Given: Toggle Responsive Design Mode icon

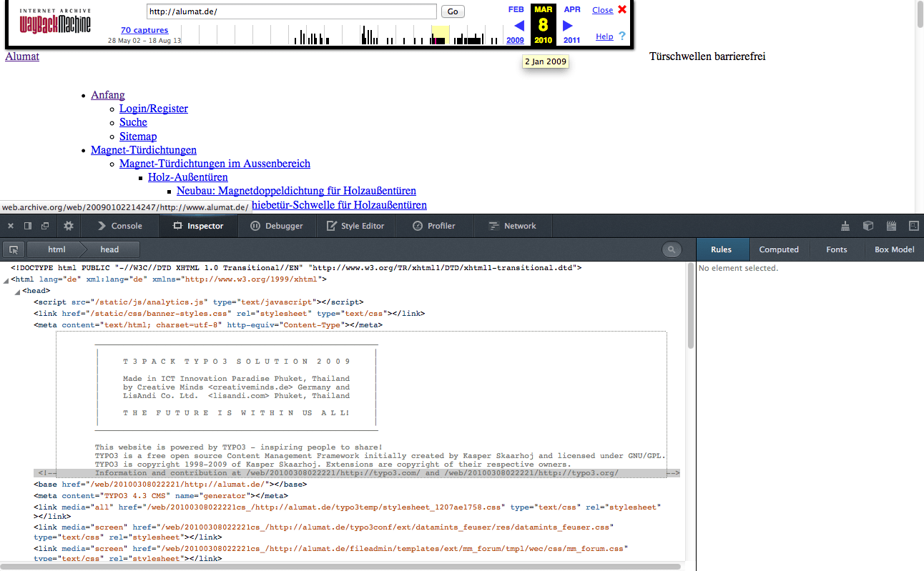Looking at the screenshot, I should (913, 226).
